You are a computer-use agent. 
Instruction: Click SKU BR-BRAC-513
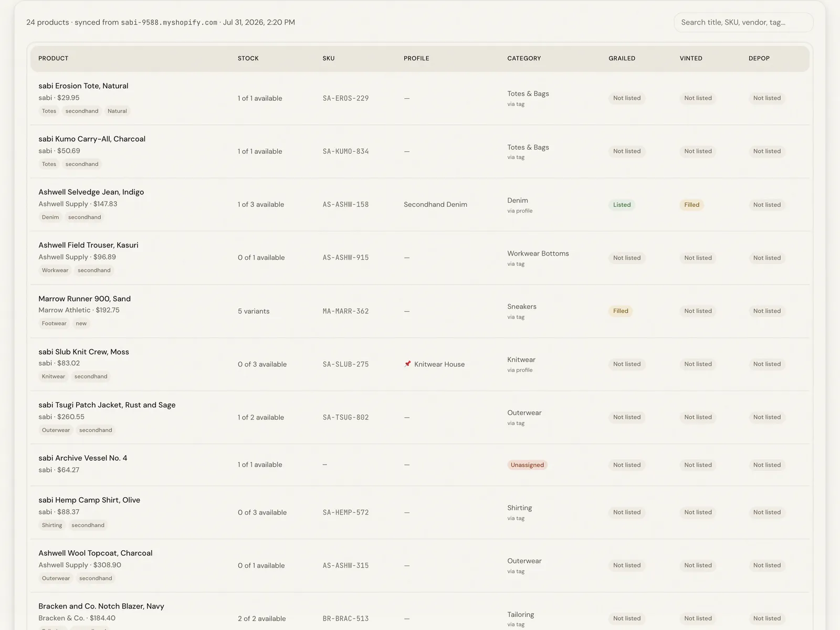pyautogui.click(x=345, y=618)
